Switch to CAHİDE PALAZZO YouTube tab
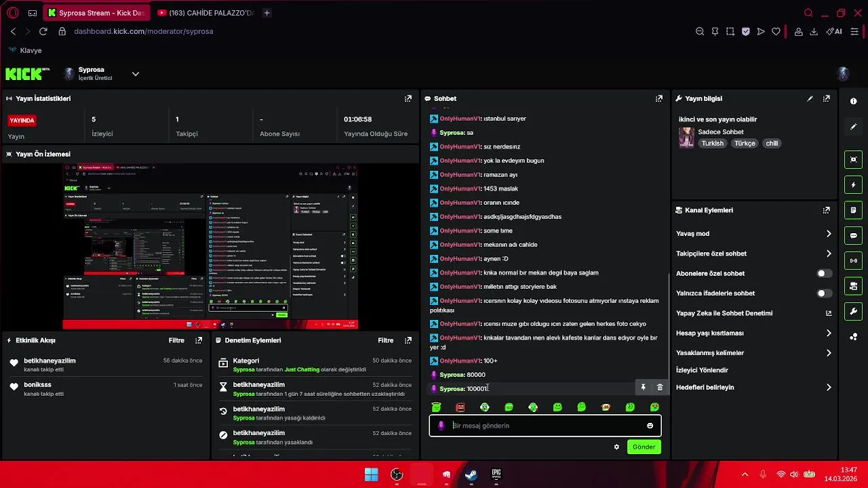The image size is (868, 488). click(x=205, y=13)
